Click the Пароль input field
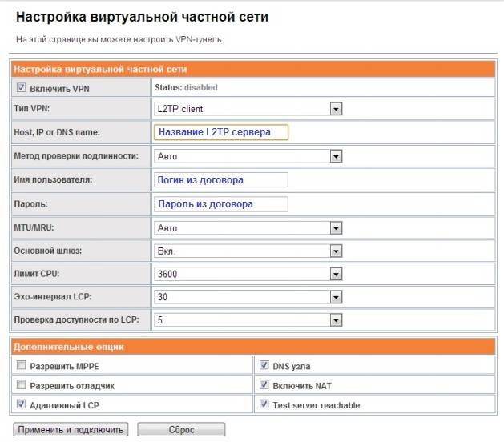 coord(220,204)
